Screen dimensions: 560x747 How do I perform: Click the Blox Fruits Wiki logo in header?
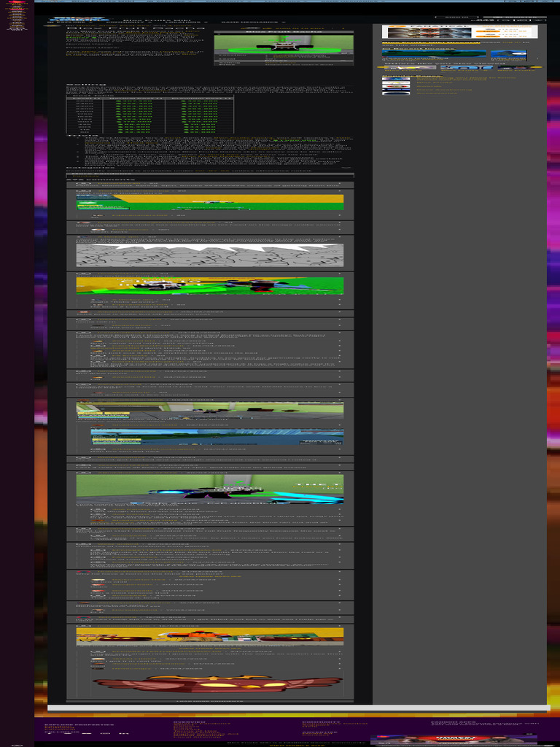[x=80, y=20]
